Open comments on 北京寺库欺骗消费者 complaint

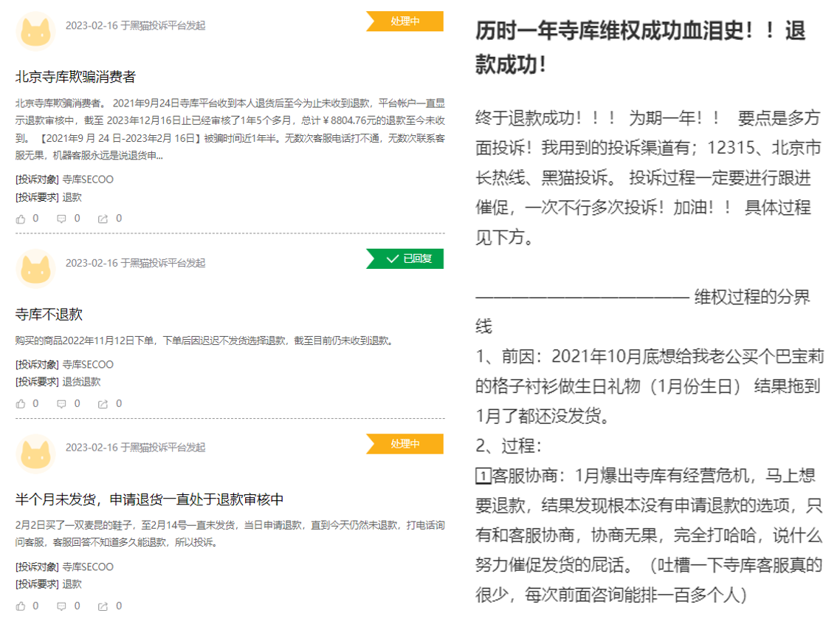coord(62,219)
